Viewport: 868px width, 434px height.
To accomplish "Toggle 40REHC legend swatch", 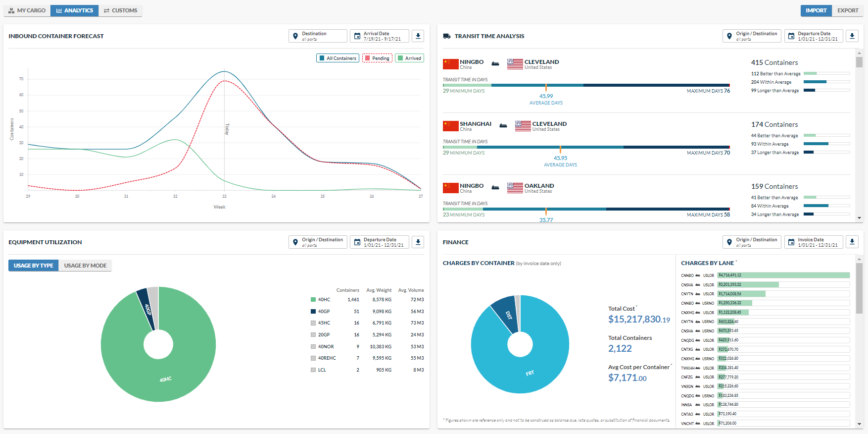I will [313, 358].
